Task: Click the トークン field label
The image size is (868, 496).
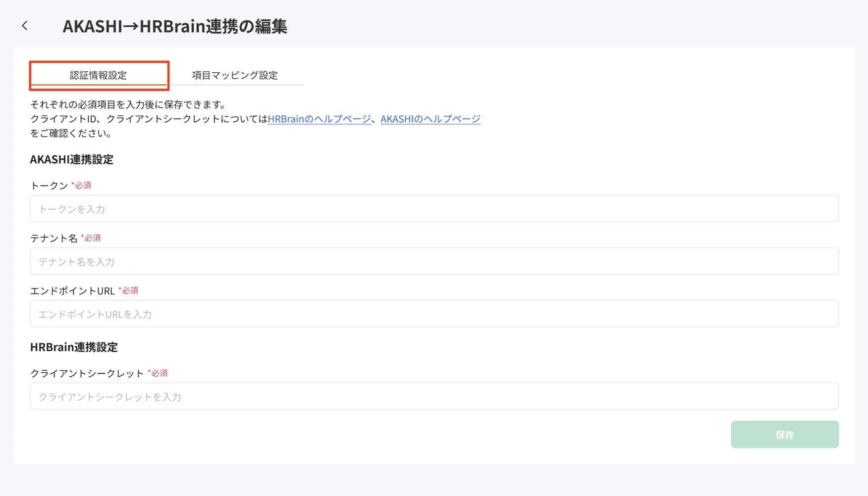Action: [49, 185]
